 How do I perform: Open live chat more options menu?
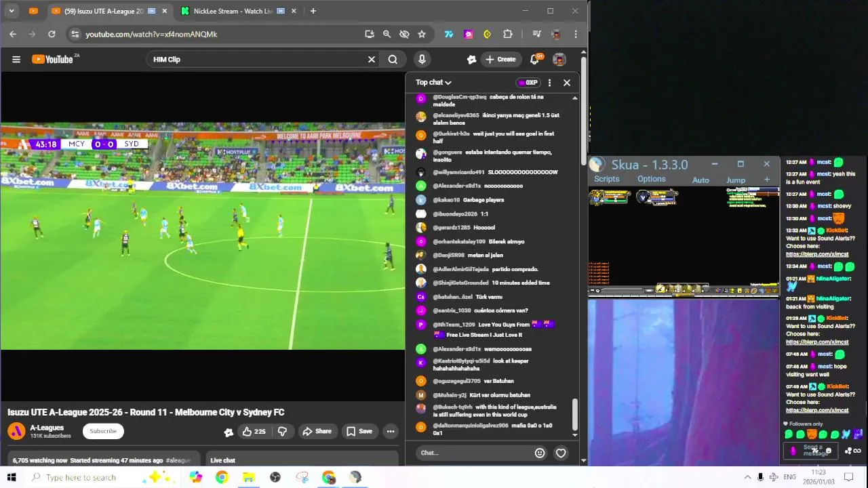pos(549,83)
